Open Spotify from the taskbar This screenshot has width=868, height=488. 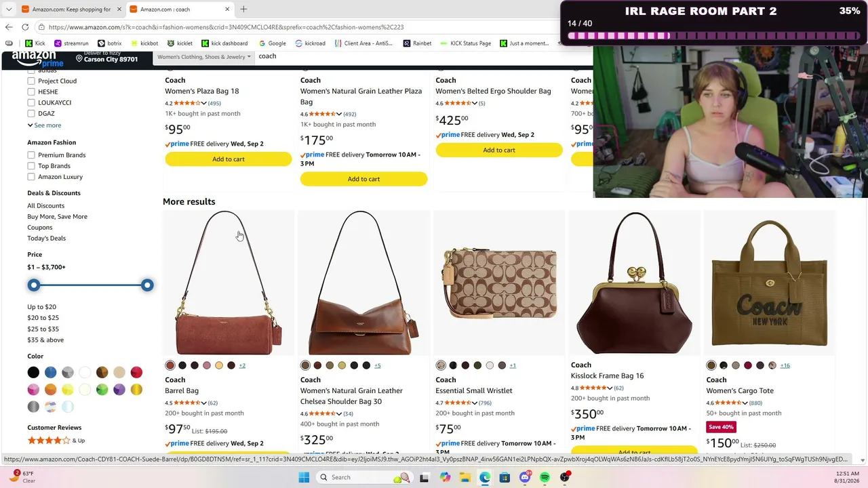tap(545, 477)
